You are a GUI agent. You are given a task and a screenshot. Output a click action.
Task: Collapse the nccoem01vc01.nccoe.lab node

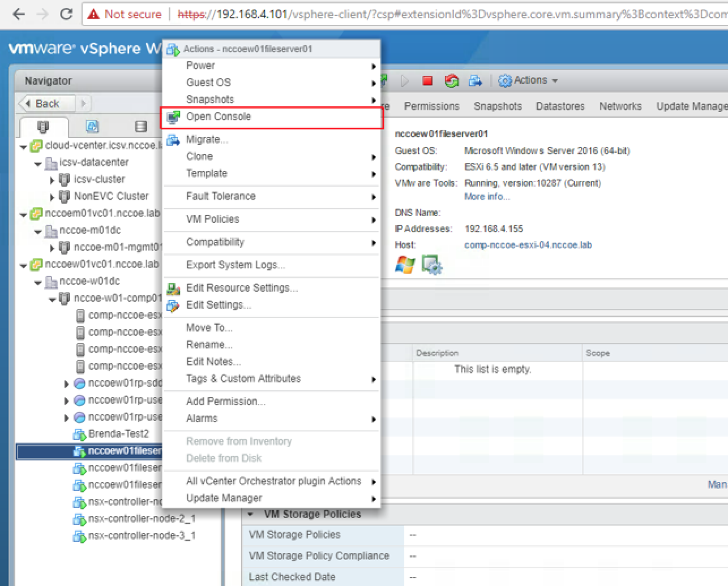tap(23, 215)
